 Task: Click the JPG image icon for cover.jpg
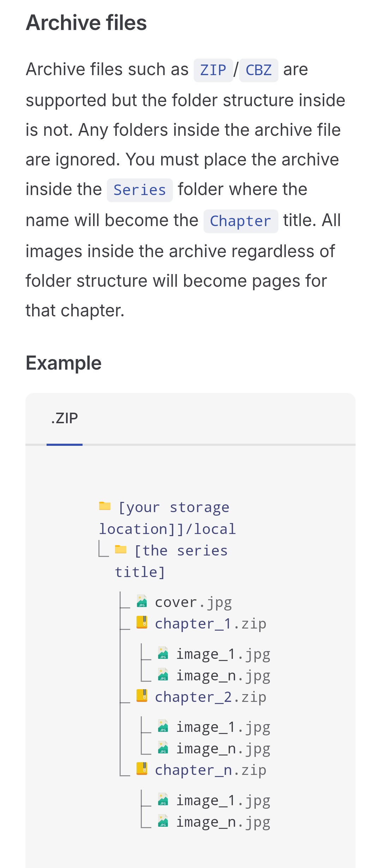pyautogui.click(x=142, y=601)
